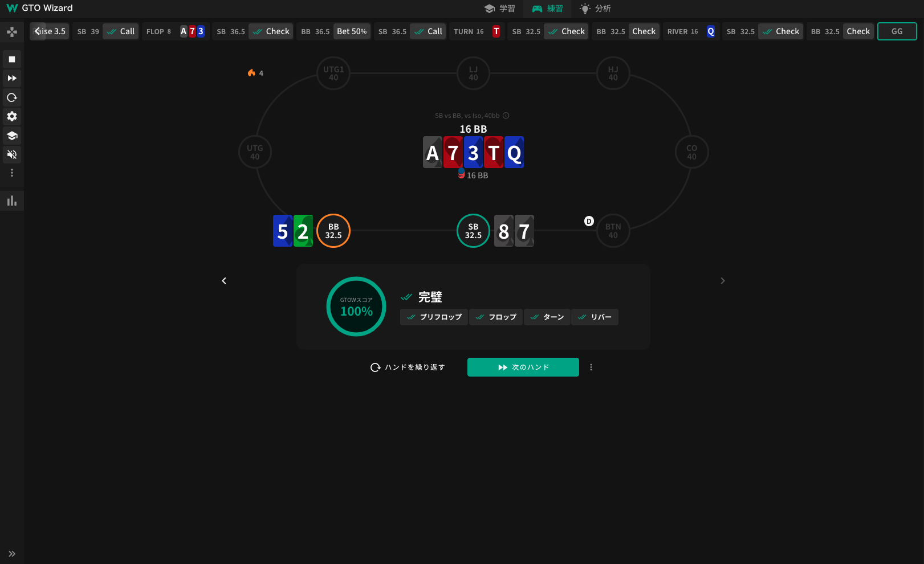This screenshot has width=924, height=564.
Task: Open the sidebar three-dot more menu
Action: pyautogui.click(x=12, y=173)
